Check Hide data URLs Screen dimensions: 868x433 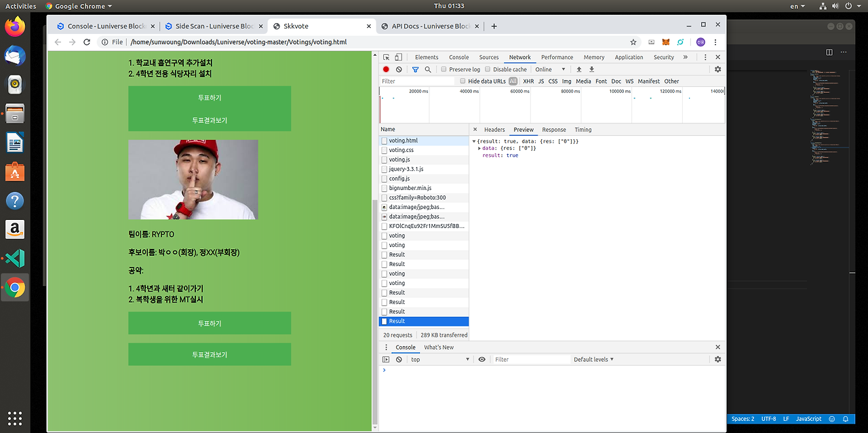pyautogui.click(x=463, y=81)
